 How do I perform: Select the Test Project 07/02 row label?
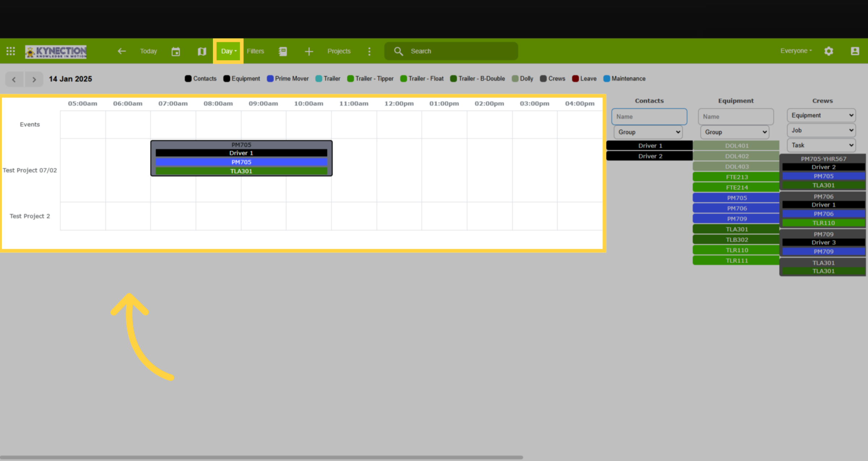tap(30, 170)
